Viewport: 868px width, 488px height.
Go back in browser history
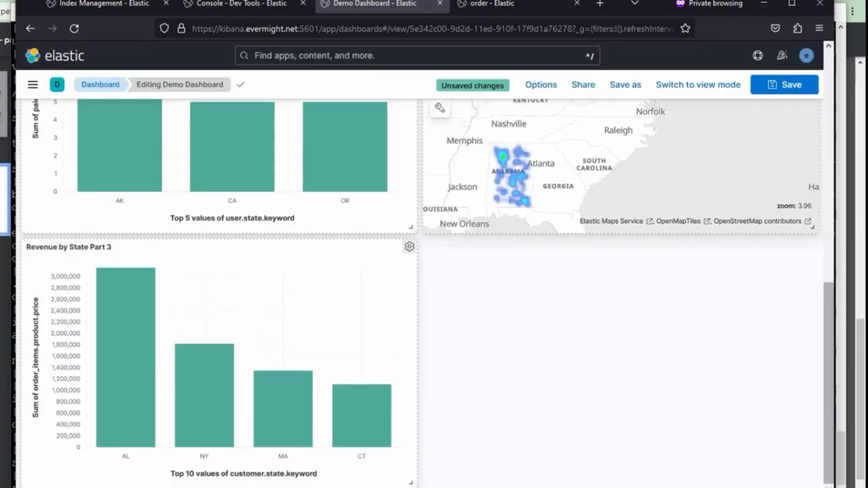click(x=30, y=29)
